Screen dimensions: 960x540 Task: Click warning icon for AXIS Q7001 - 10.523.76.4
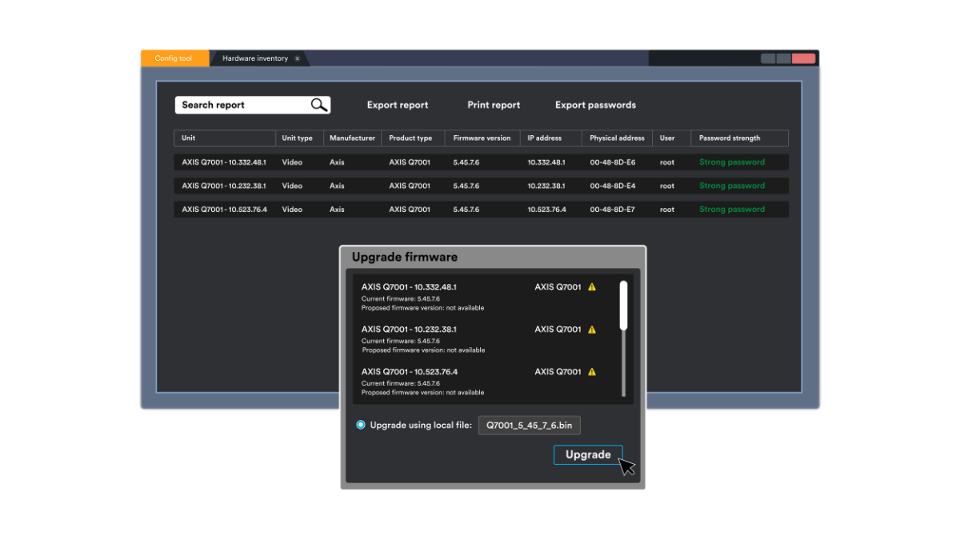[x=592, y=372]
